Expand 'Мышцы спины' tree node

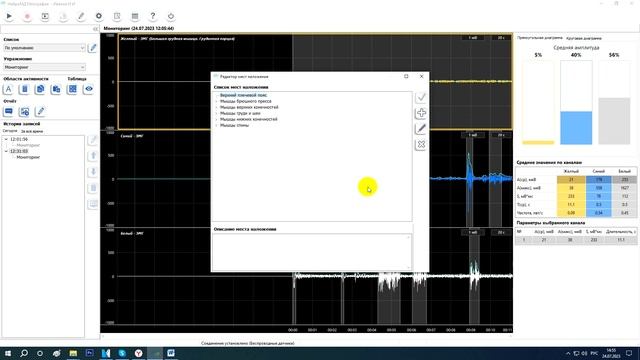(216, 125)
